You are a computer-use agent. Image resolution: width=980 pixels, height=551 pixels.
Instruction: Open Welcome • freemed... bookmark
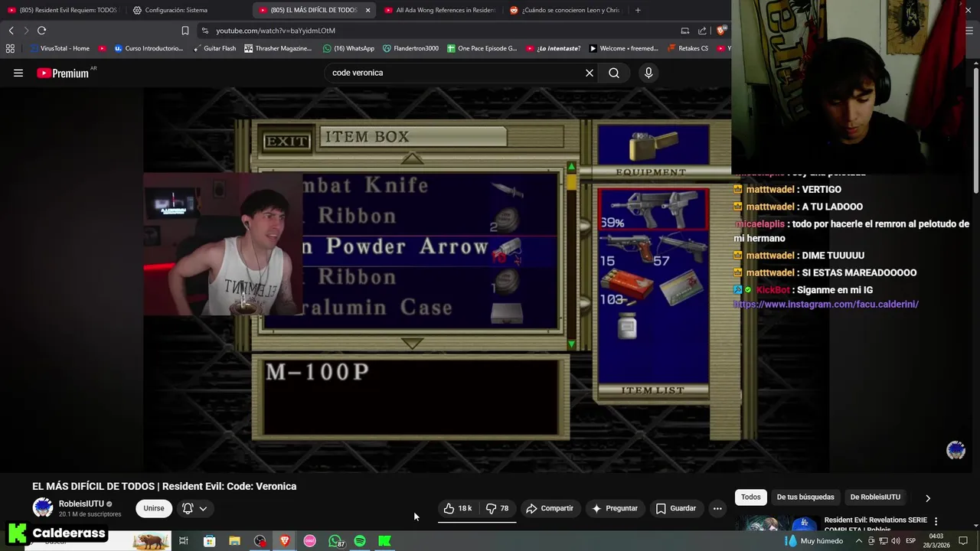click(x=623, y=48)
